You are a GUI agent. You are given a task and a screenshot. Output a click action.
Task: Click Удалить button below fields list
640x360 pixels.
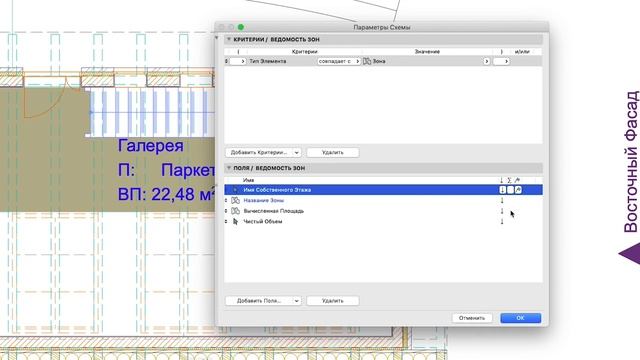point(333,301)
